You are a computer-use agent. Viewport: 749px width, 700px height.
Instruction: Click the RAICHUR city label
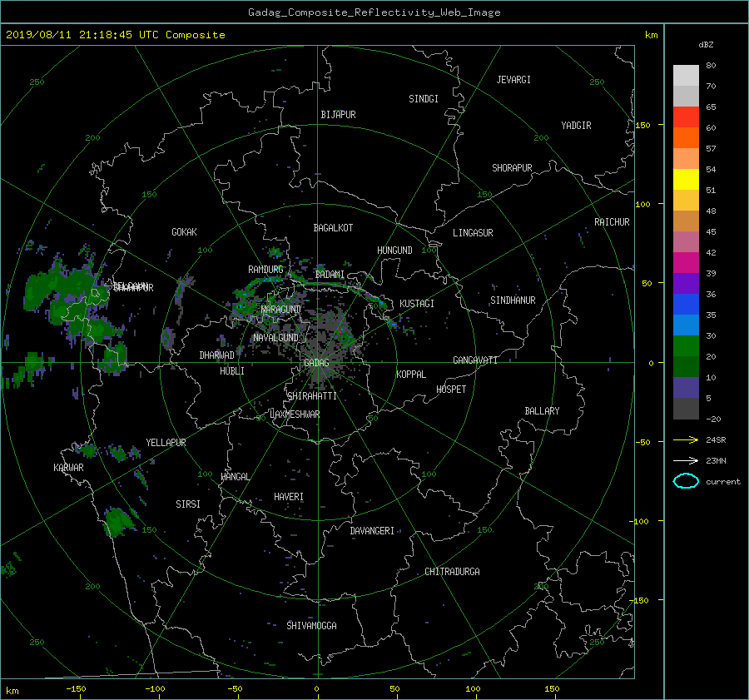[612, 222]
